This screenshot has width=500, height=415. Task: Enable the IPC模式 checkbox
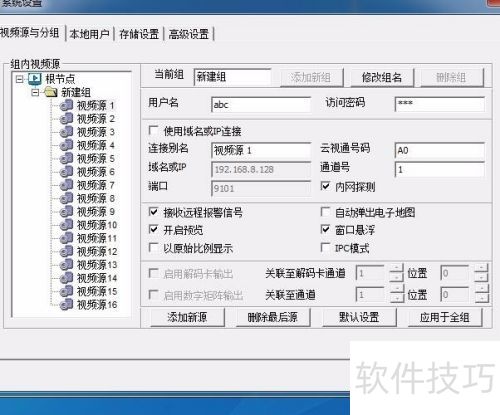(325, 247)
